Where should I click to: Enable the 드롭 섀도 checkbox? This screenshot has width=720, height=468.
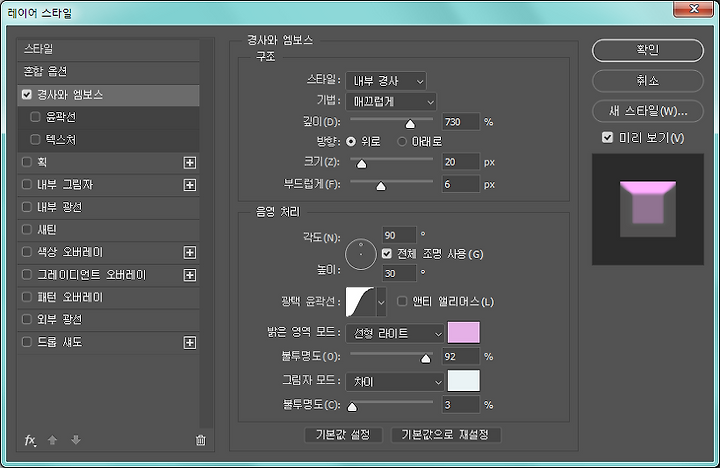[x=27, y=342]
